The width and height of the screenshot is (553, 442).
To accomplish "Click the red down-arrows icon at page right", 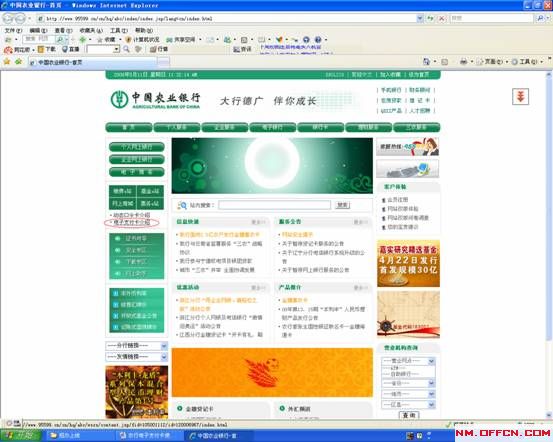I will point(520,96).
